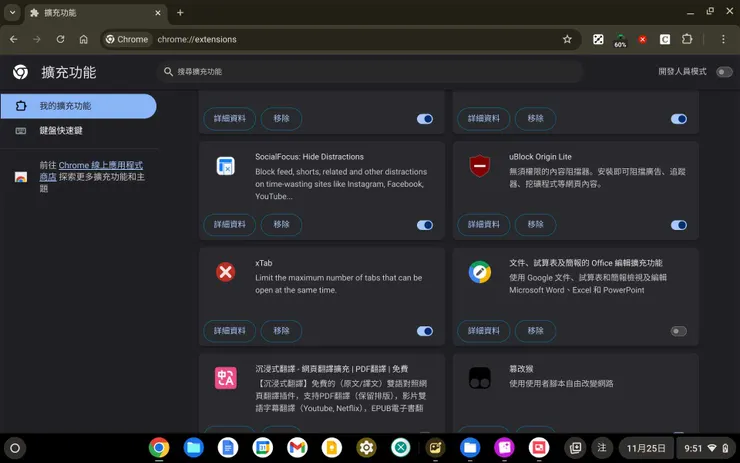
Task: Click the white C extension toolbar icon
Action: coord(664,39)
